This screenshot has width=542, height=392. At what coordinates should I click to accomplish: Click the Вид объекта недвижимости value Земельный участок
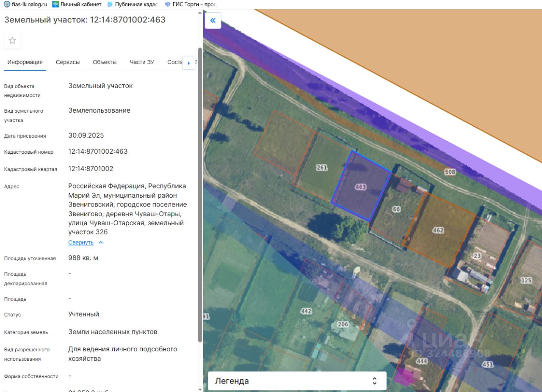tap(100, 86)
